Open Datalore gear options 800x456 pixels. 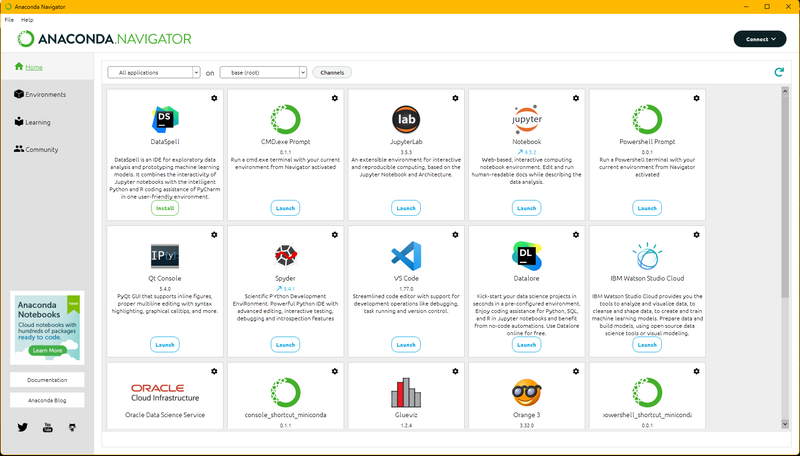(576, 235)
